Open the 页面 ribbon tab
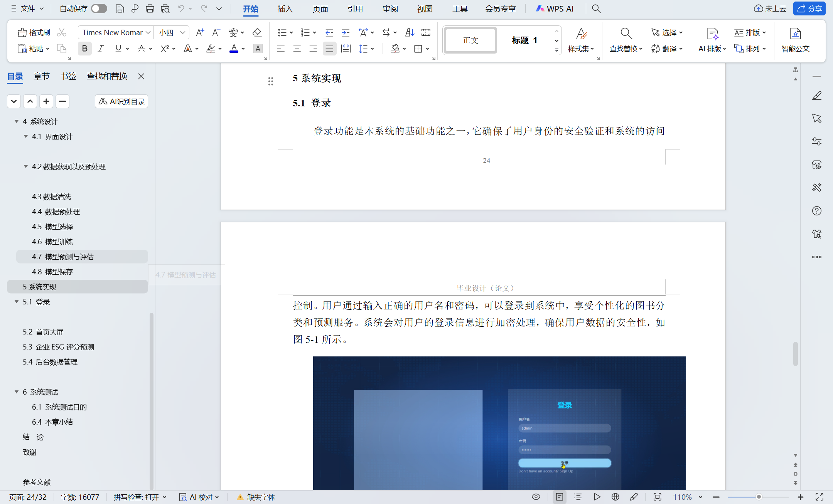The height and width of the screenshot is (504, 833). 320,8
